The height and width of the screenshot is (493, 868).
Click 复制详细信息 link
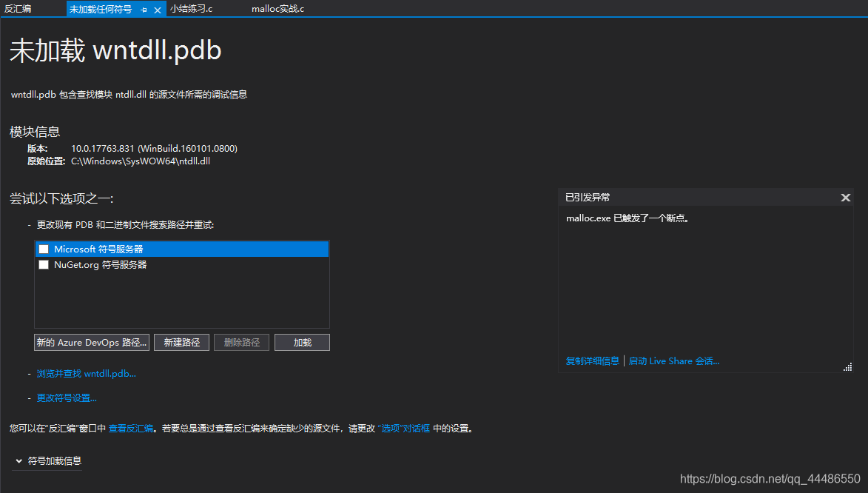pos(592,361)
